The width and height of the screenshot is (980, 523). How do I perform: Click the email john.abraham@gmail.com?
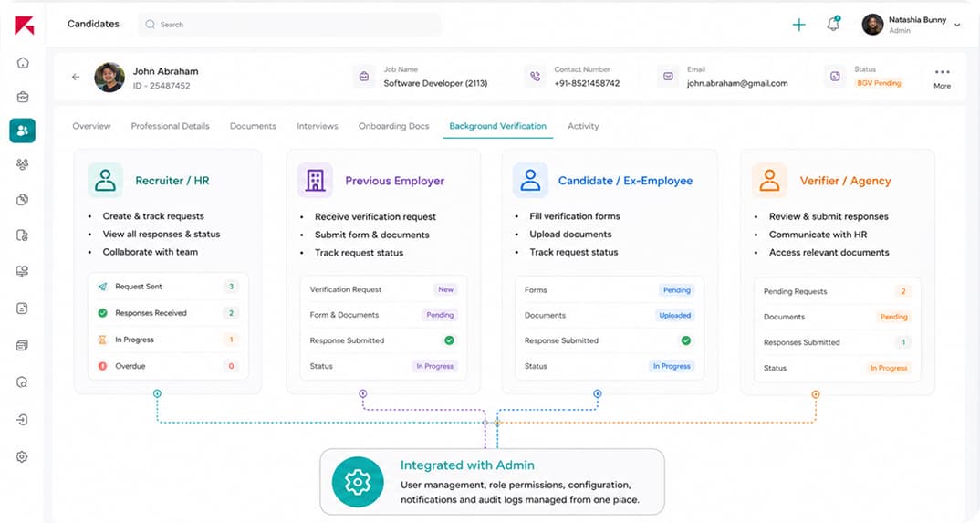[737, 83]
